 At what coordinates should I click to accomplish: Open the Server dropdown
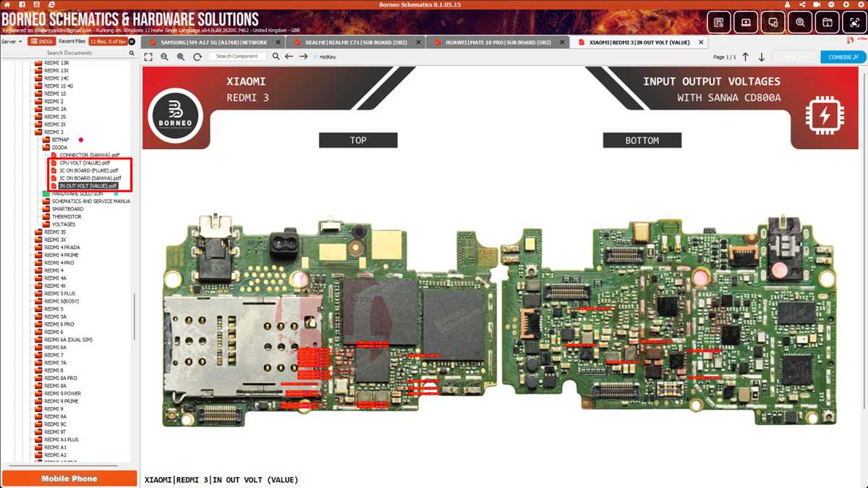point(12,41)
